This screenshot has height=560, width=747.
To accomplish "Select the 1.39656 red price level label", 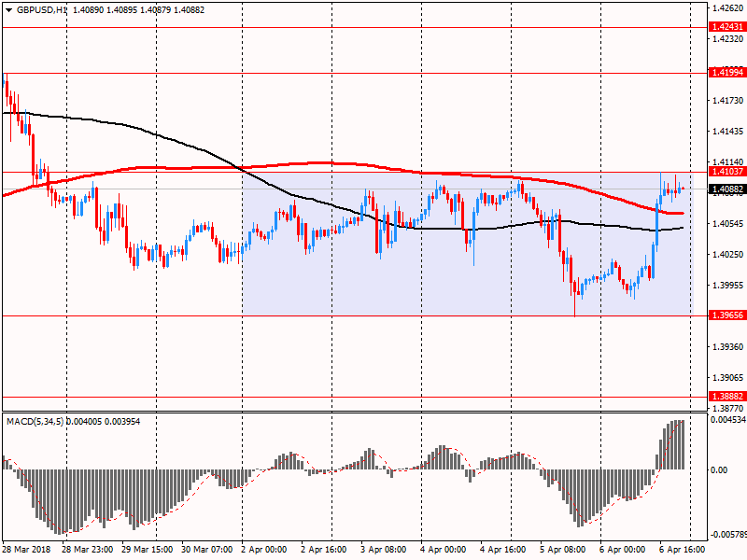I will (727, 315).
